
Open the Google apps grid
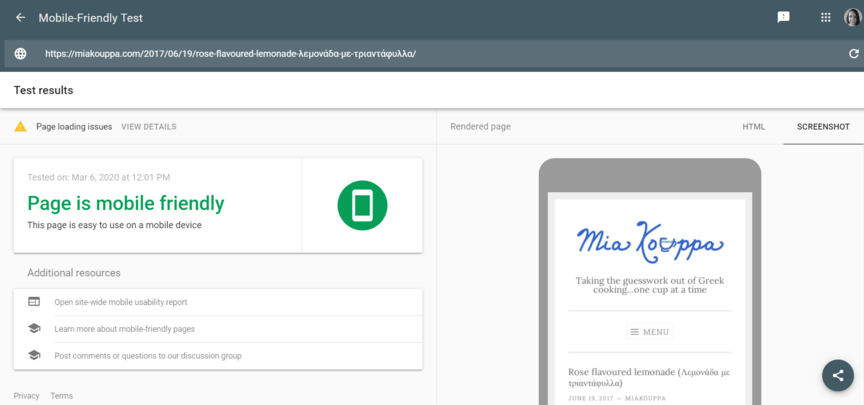[825, 17]
